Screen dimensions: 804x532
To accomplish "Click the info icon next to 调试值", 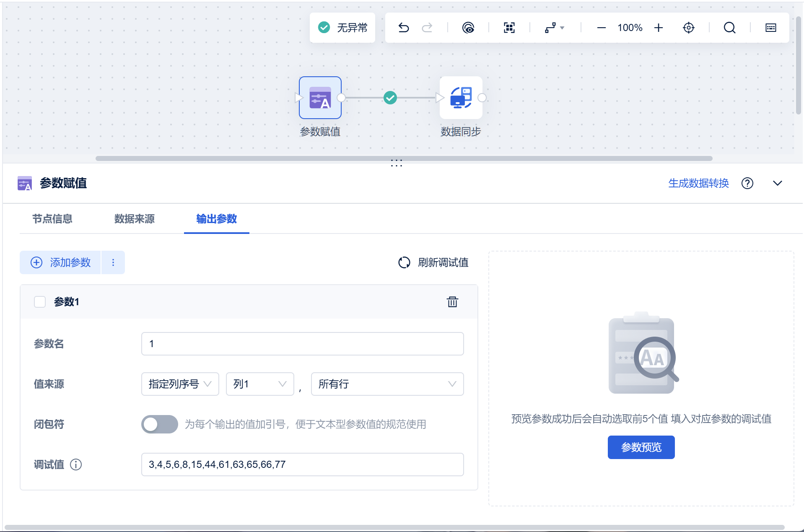I will point(76,465).
